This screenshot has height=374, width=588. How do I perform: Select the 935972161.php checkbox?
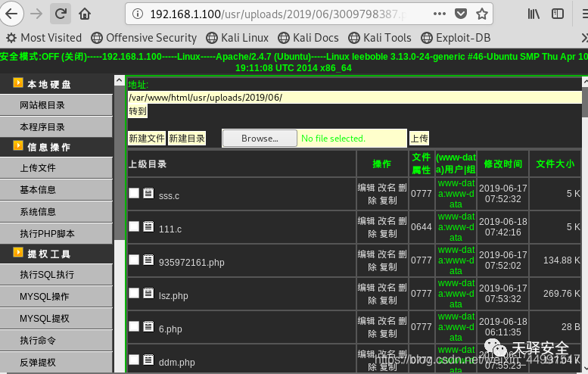click(134, 260)
